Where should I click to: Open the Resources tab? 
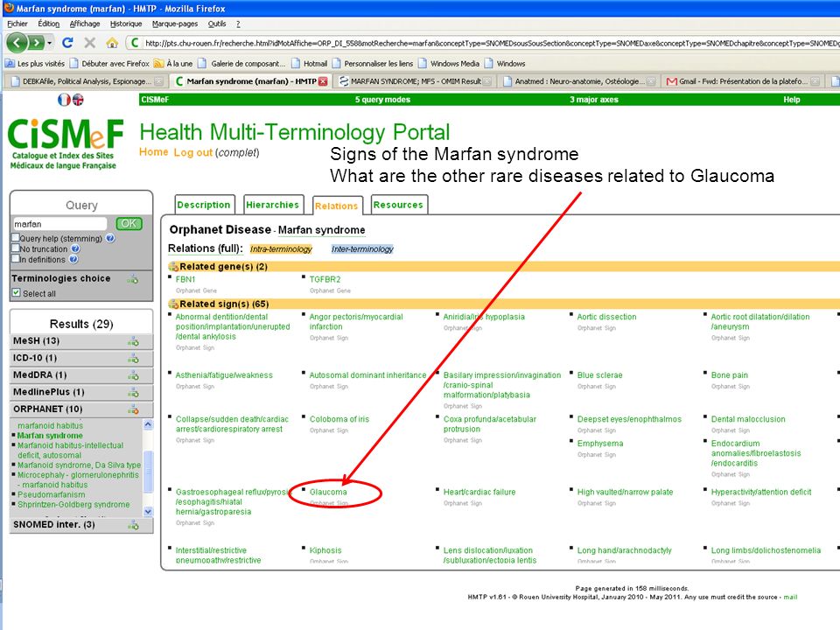click(x=398, y=205)
